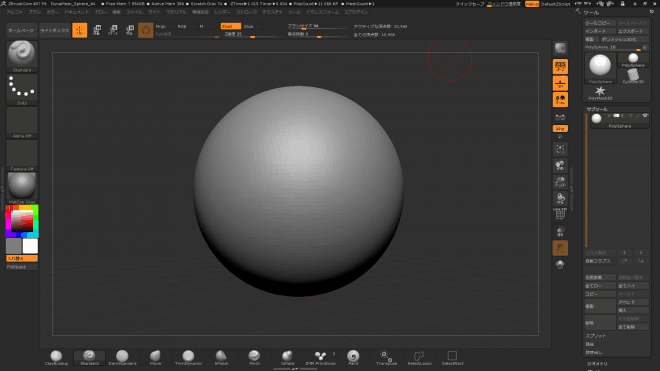
Task: Open the Texture Off selector
Action: pos(22,155)
